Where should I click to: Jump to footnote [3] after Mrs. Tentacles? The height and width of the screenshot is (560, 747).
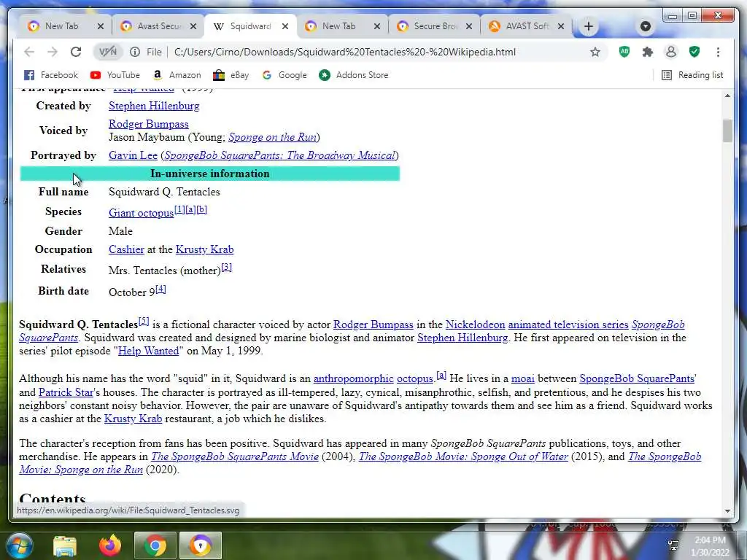227,267
